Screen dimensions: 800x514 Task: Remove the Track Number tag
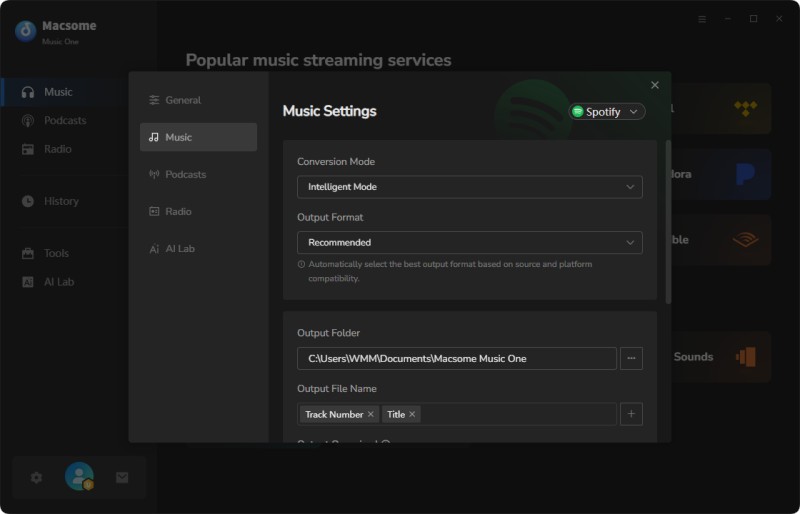click(x=370, y=414)
